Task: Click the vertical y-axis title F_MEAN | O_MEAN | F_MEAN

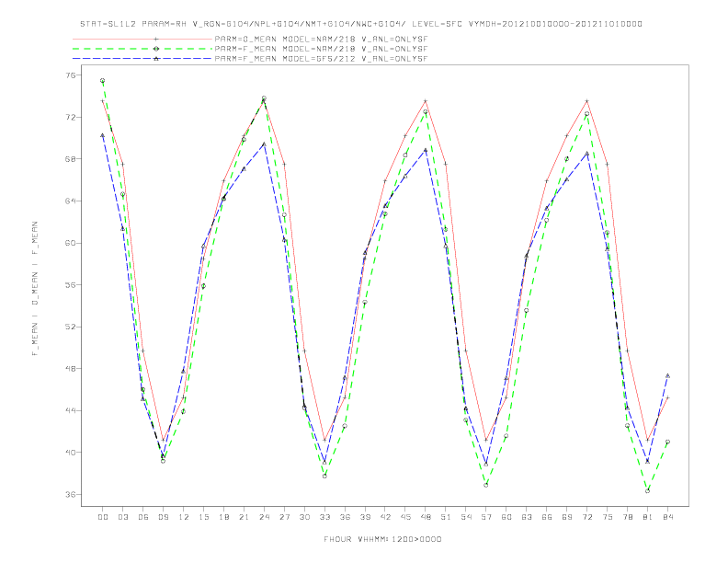Action: [x=35, y=289]
